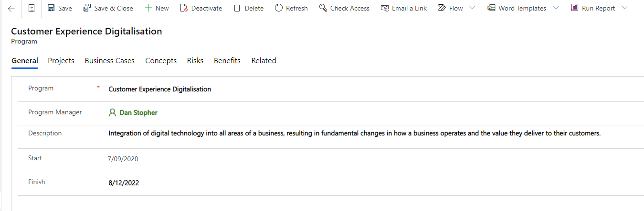Click the Email a Link envelope icon

(x=385, y=8)
